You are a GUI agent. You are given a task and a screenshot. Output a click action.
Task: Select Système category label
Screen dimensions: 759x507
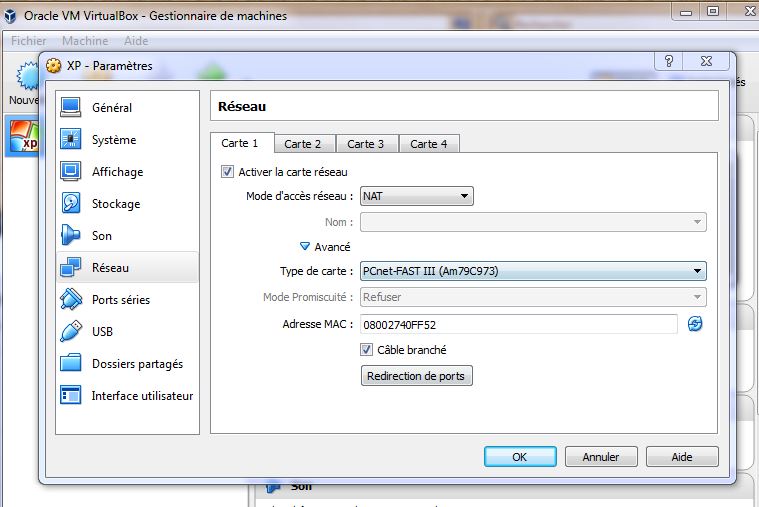coord(114,139)
